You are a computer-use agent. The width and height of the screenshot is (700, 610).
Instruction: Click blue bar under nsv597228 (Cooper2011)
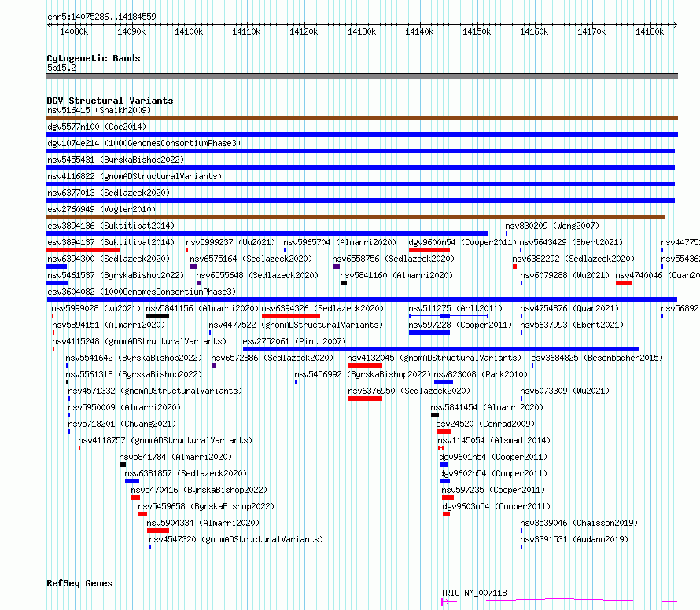(429, 333)
